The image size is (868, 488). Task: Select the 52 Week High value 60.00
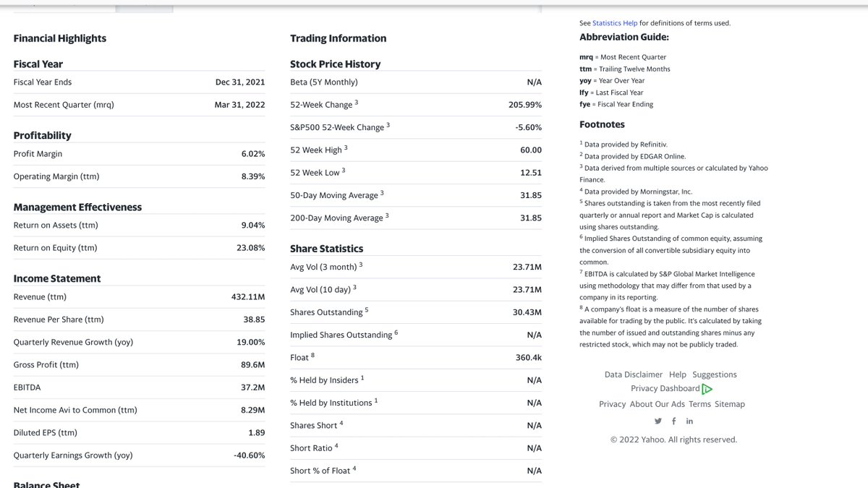pos(531,150)
